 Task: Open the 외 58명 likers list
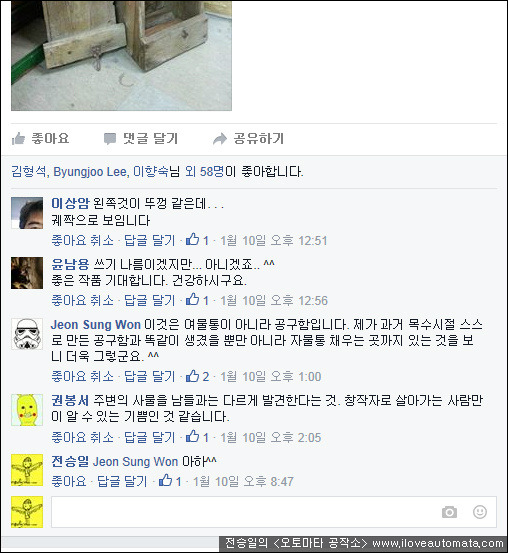[205, 172]
